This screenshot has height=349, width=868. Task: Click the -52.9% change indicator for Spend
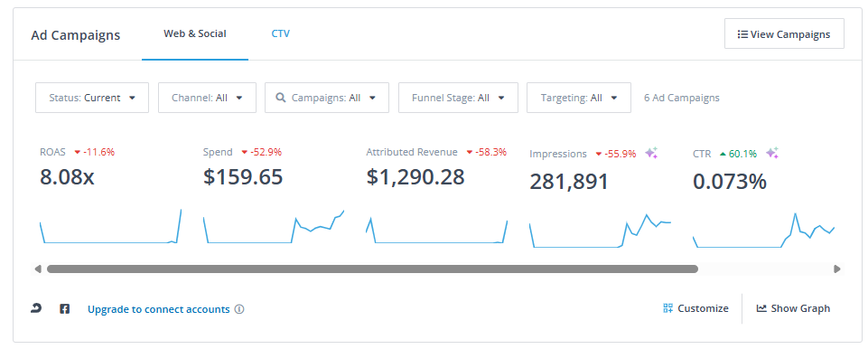click(x=261, y=152)
